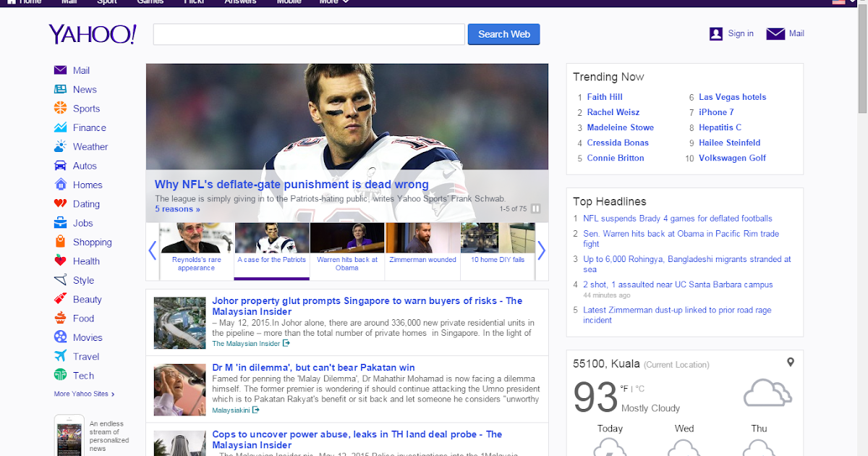Screen dimensions: 868x456
Task: Pause the featured story slideshow
Action: [x=536, y=208]
